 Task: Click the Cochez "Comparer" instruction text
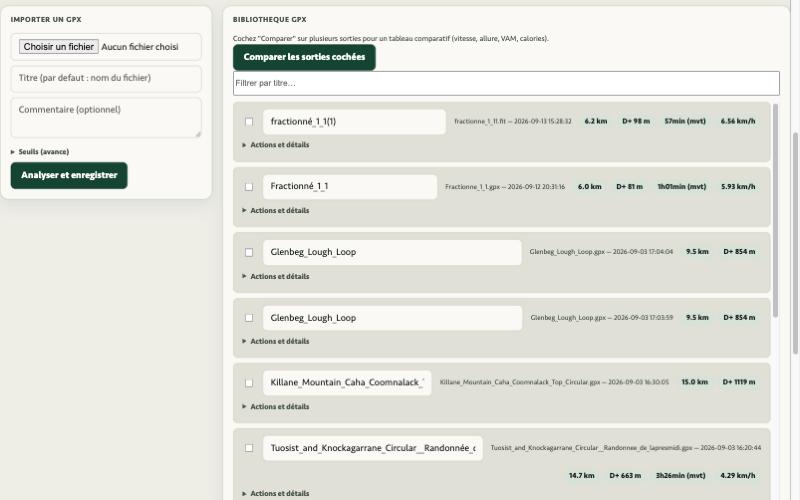coord(390,38)
